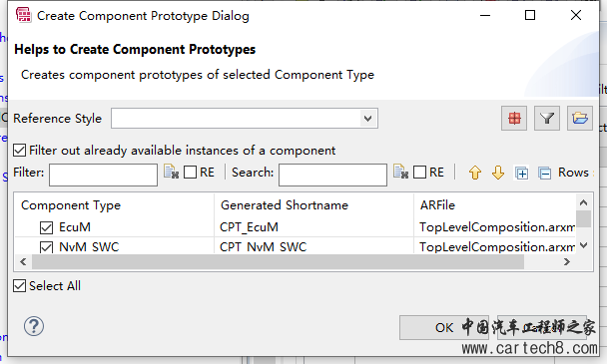Clear the Search text with its icon
The image size is (607, 364).
[400, 172]
